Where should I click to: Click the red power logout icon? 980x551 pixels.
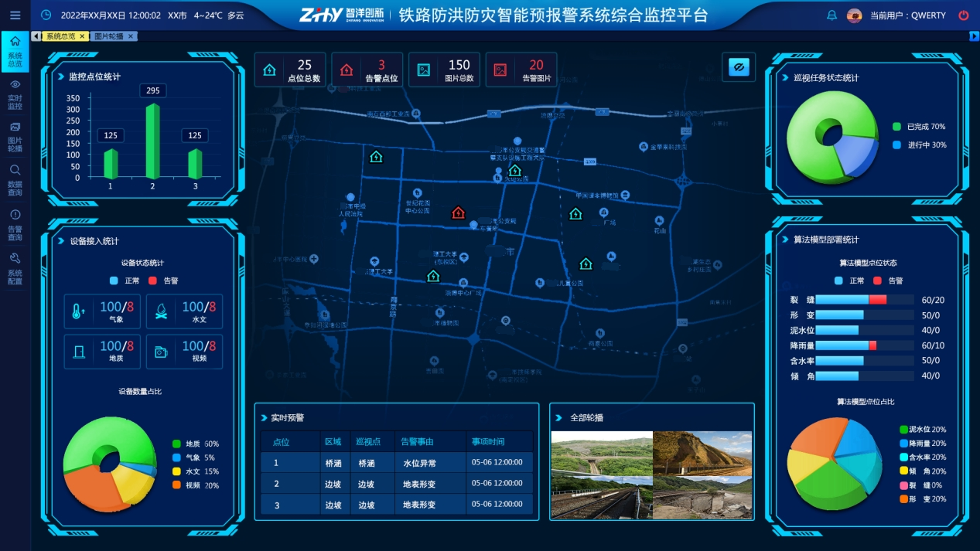(x=963, y=15)
